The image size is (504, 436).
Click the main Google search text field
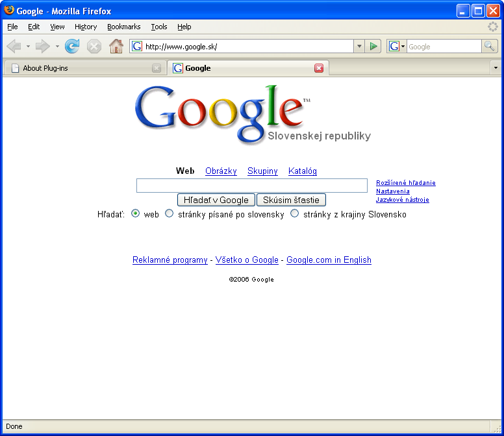252,186
